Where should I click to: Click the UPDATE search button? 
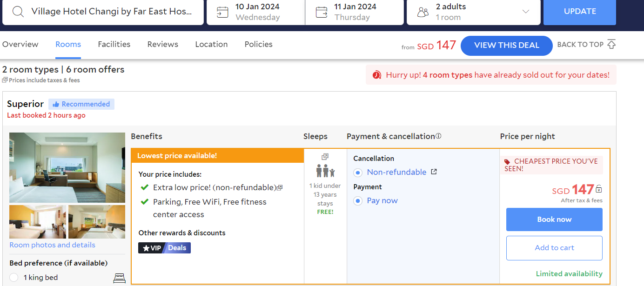coord(580,12)
